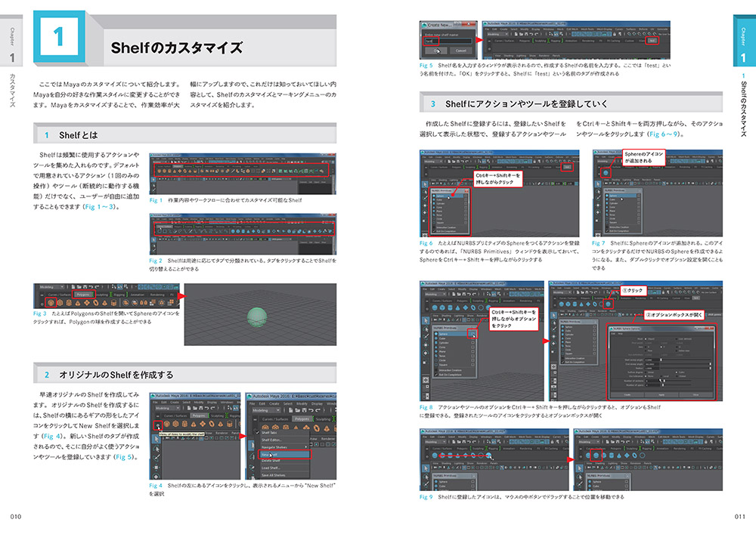Open the Edit menu in NURBS Sphere Options
Image resolution: width=756 pixels, height=534 pixels.
(612, 335)
